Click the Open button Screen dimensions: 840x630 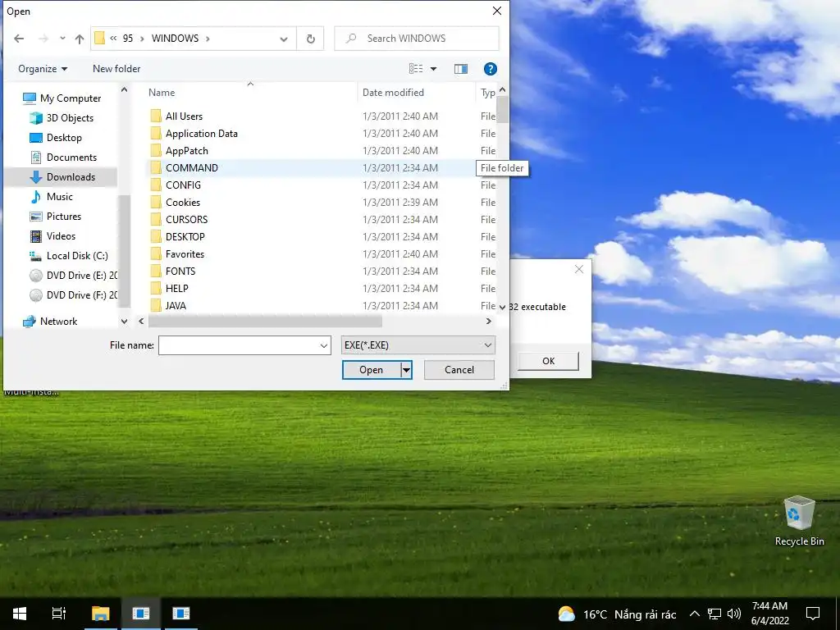372,370
